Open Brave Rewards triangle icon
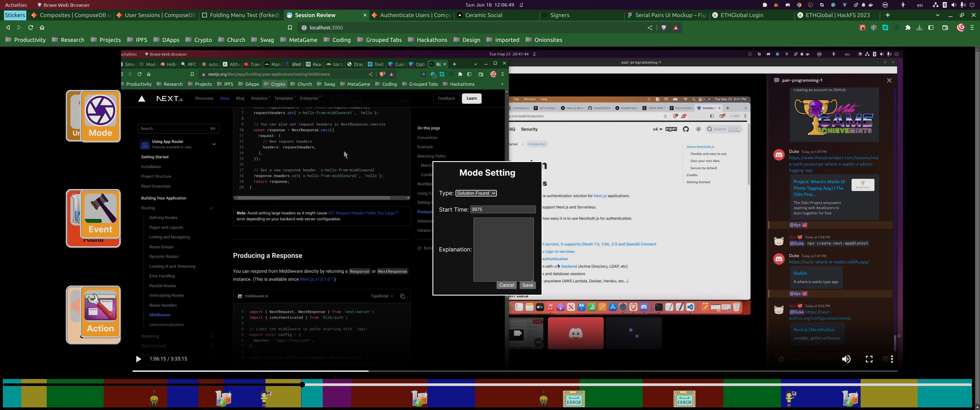The width and height of the screenshot is (980, 410). [676, 28]
